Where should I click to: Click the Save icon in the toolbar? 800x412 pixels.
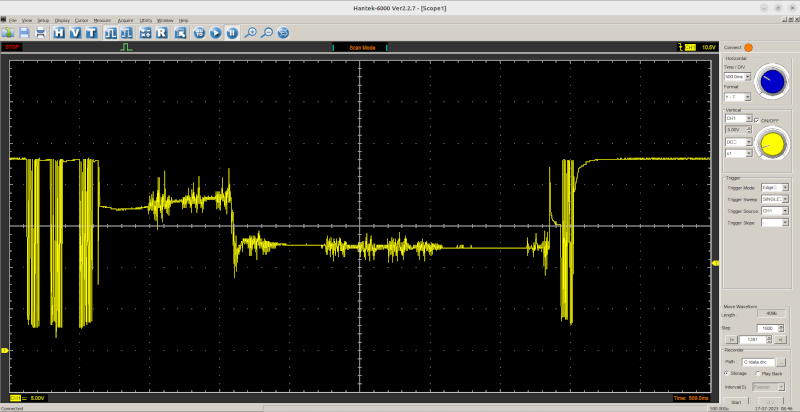tap(24, 32)
